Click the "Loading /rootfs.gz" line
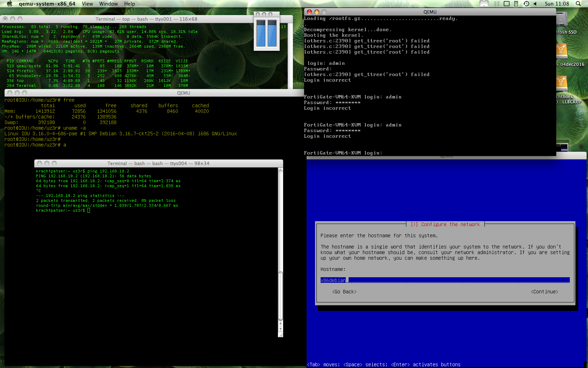588x368 pixels. (381, 19)
